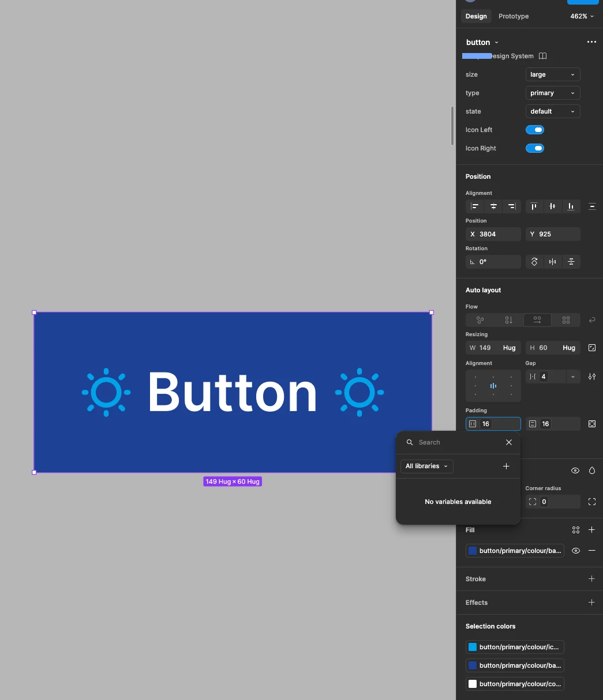Open more options ellipsis for button
The image size is (603, 700).
(x=591, y=42)
